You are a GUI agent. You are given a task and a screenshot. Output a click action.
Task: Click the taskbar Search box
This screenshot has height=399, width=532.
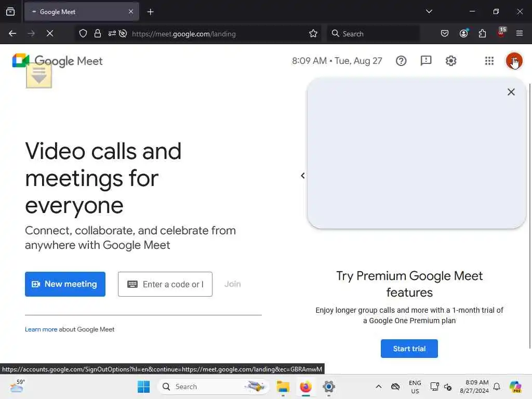[x=214, y=387]
